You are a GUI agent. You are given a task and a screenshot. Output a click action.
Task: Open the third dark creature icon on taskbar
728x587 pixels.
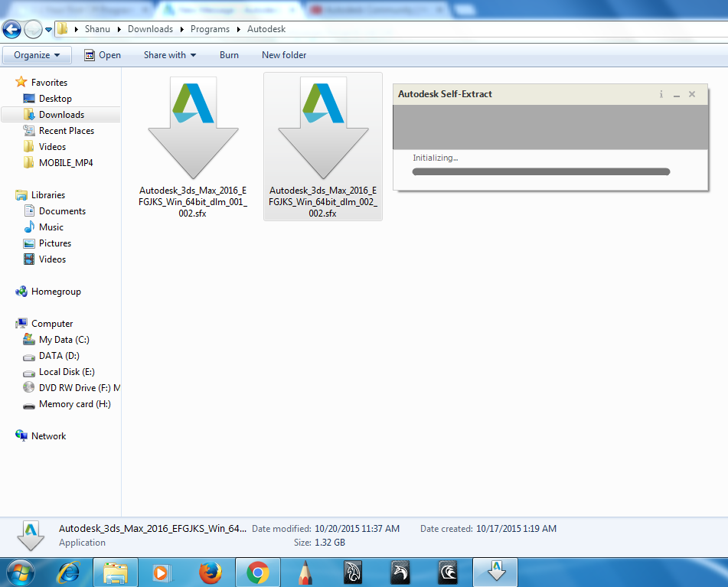[x=448, y=572]
